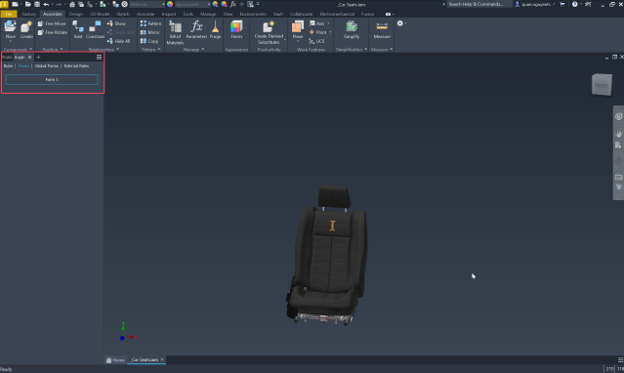Click the car seat model in viewport

(327, 255)
